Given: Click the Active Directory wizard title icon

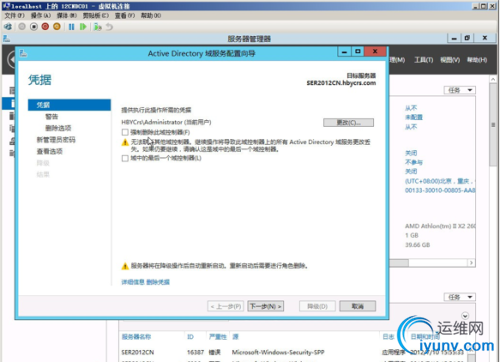Looking at the screenshot, I should pos(23,53).
